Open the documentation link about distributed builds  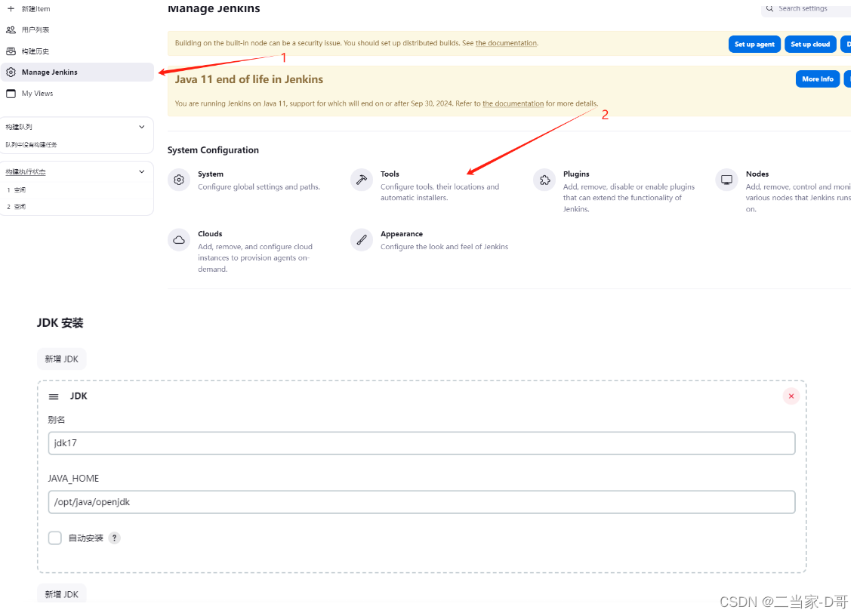(x=506, y=43)
